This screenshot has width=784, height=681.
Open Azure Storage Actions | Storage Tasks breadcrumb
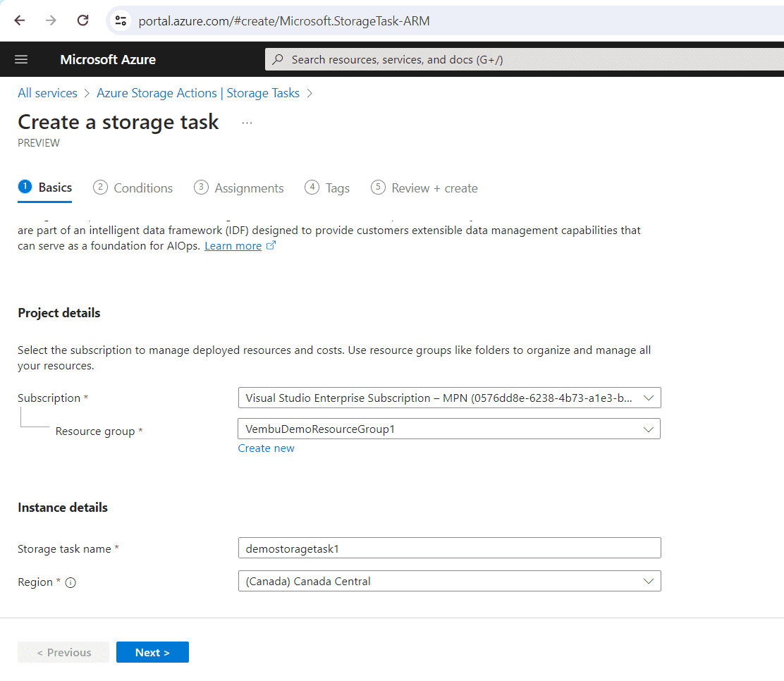198,93
